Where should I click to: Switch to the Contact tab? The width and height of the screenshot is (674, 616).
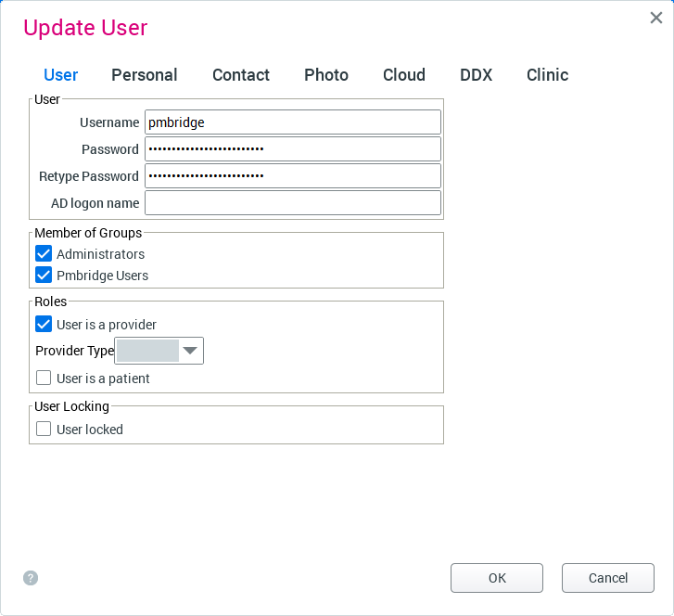click(240, 75)
